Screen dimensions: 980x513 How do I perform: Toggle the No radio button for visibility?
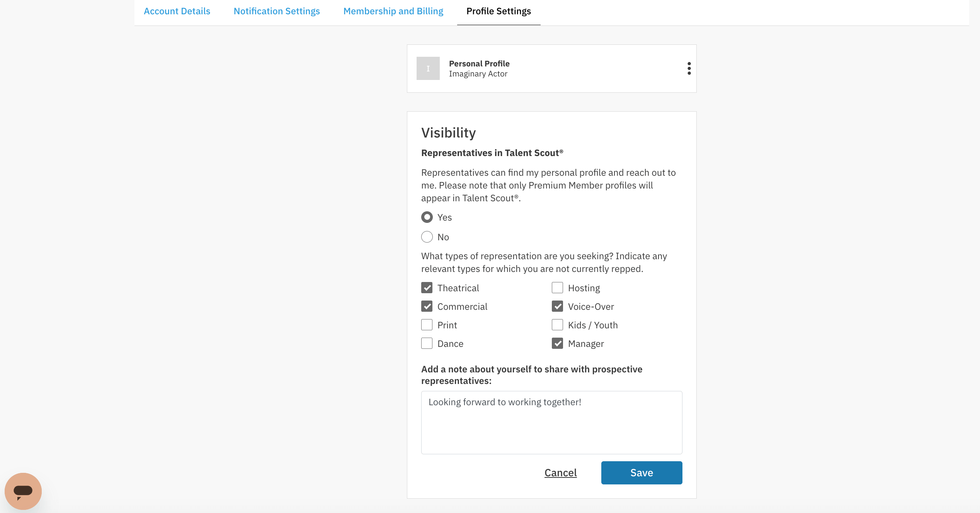[x=427, y=236]
